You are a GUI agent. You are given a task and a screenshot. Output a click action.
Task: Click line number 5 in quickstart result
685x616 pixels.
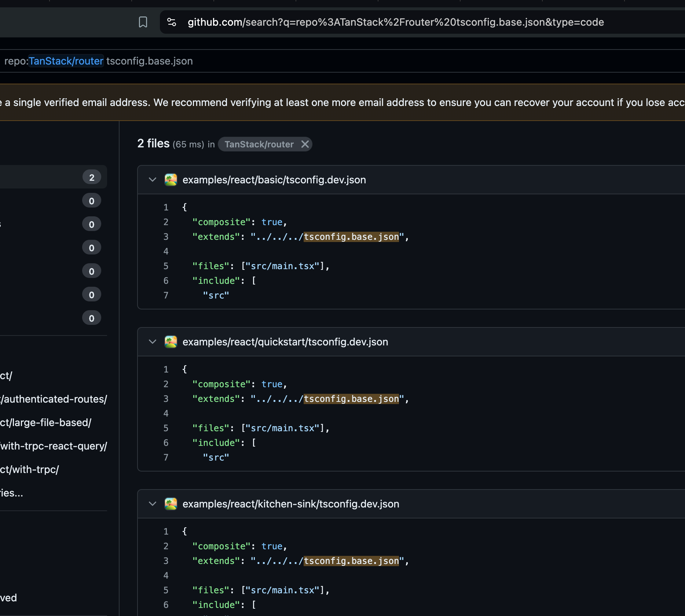pyautogui.click(x=166, y=428)
